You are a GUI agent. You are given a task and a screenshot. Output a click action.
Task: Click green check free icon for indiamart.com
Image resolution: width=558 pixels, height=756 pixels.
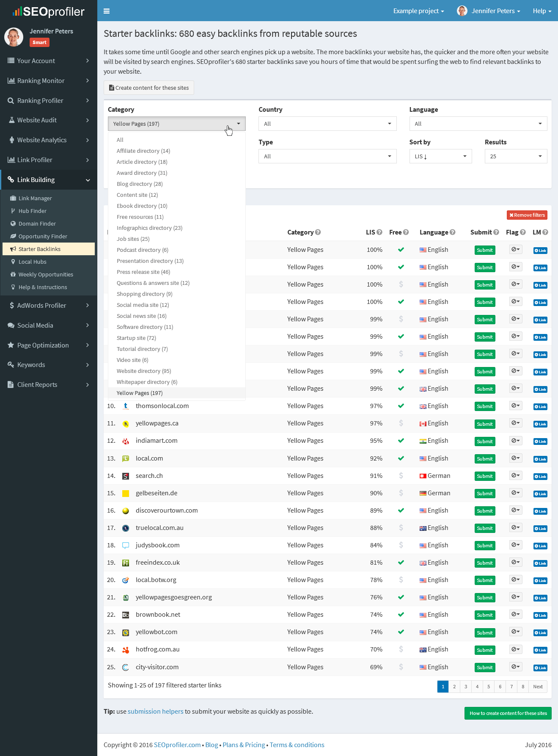coord(401,441)
